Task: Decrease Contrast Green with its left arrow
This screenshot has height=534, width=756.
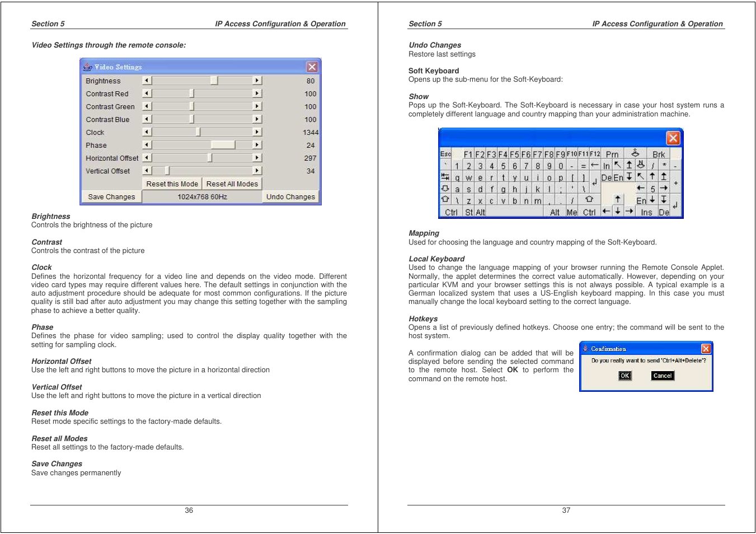Action: [147, 106]
